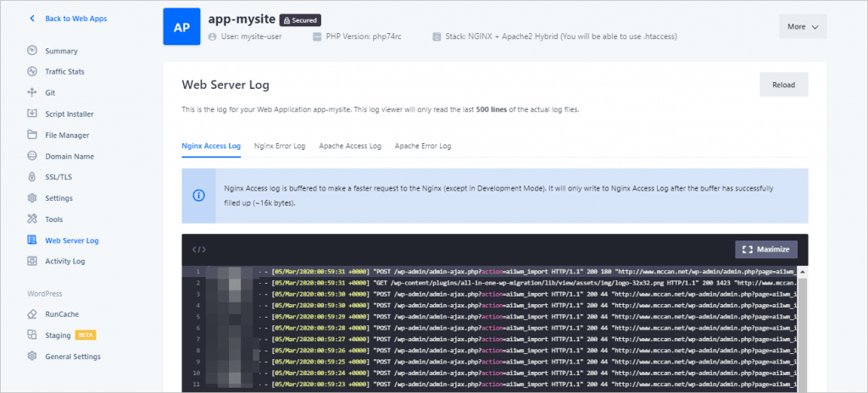Click the PHP Version icon

317,36
